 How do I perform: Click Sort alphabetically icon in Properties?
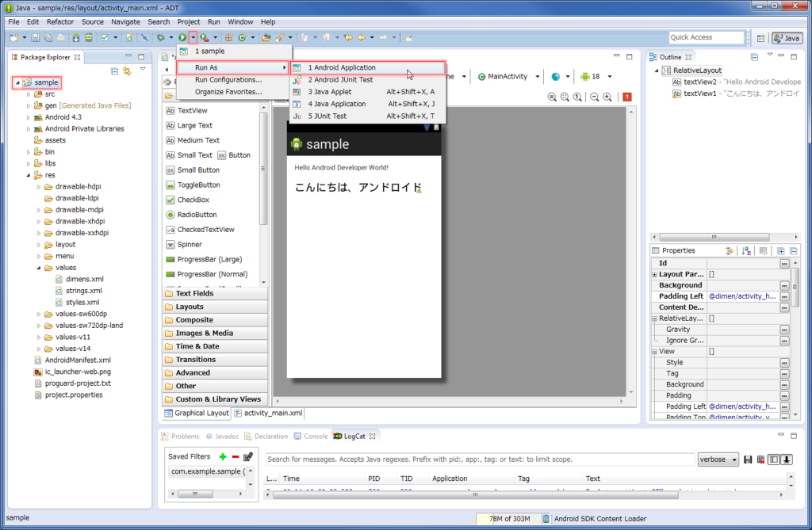tap(746, 250)
